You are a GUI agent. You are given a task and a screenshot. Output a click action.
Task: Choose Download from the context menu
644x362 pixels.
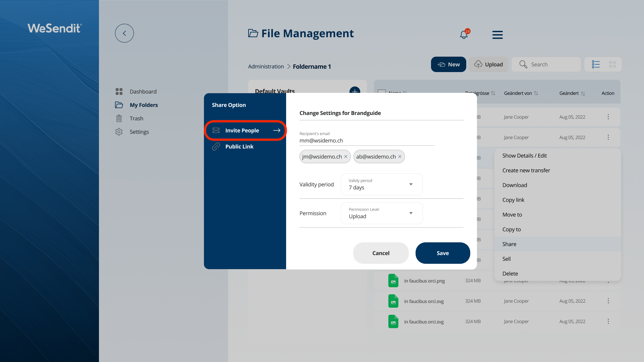pos(515,185)
